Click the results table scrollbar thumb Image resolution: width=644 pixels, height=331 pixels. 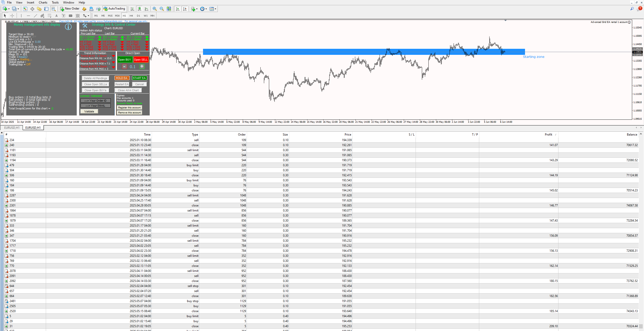click(x=641, y=326)
